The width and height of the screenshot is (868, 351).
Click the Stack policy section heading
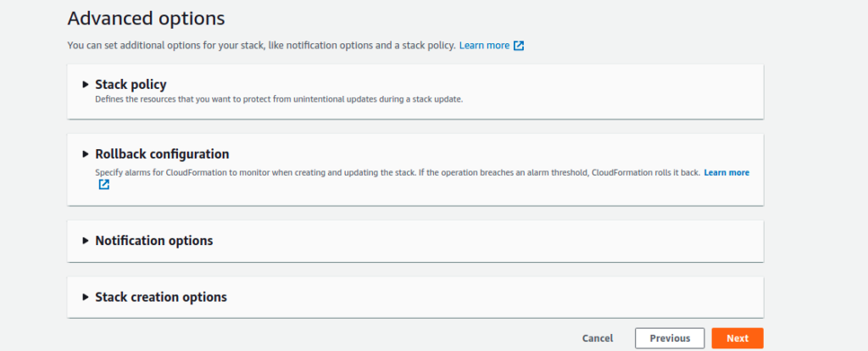coord(131,85)
